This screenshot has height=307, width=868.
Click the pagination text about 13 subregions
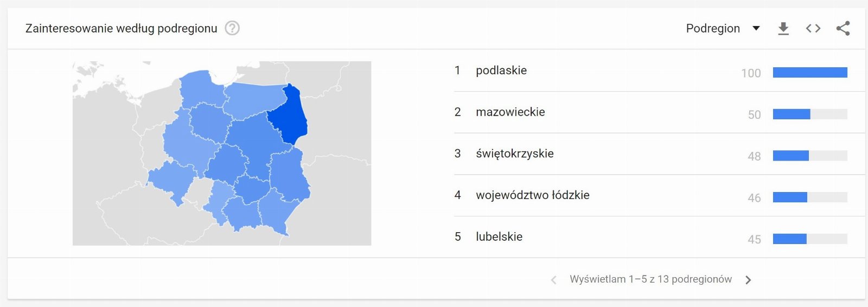[x=650, y=279]
